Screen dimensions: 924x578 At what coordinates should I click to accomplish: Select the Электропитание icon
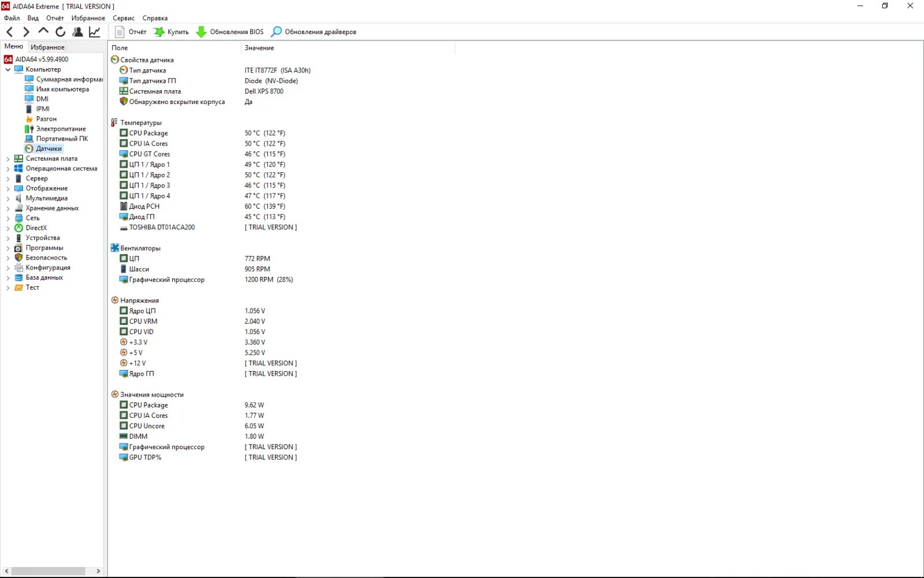(29, 129)
